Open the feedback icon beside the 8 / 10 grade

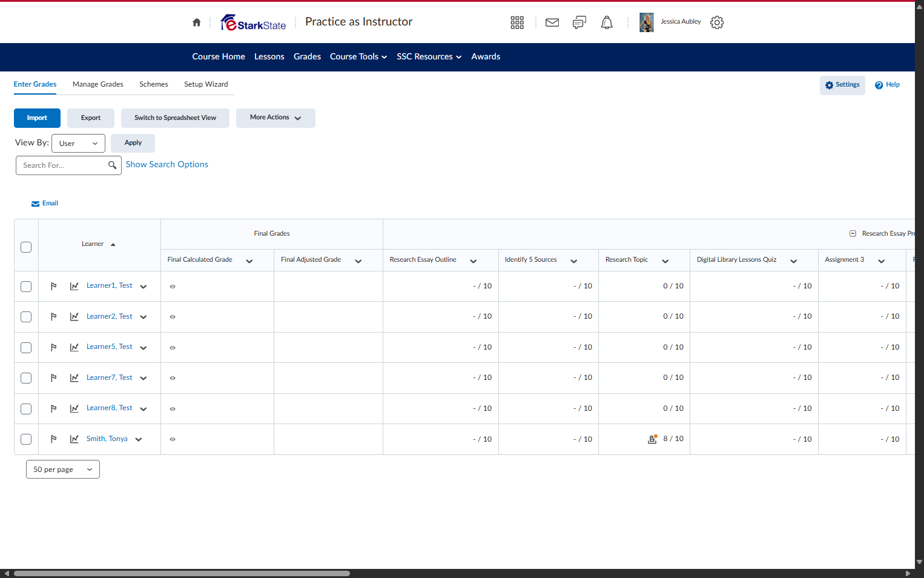652,439
